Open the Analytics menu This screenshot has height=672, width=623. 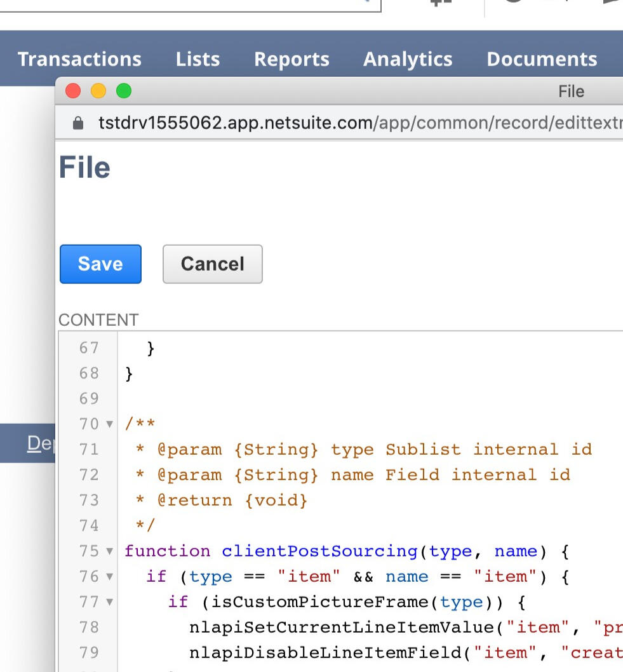[408, 59]
